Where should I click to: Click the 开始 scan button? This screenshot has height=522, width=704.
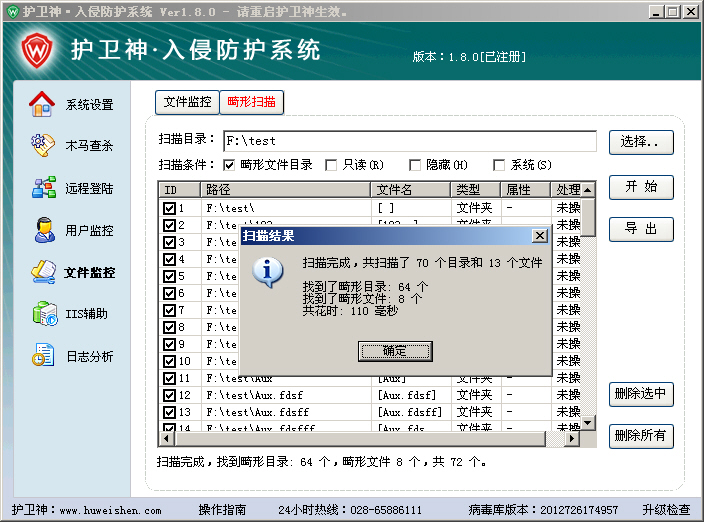click(641, 187)
